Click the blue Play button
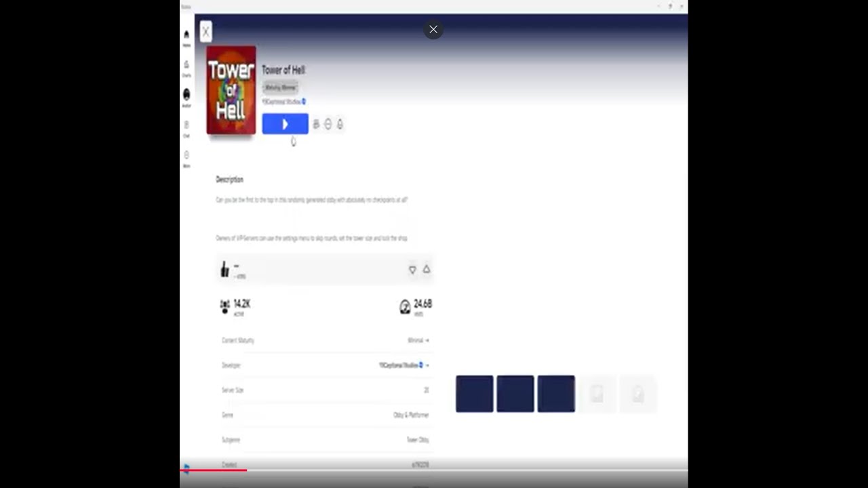This screenshot has width=868, height=488. click(x=285, y=124)
